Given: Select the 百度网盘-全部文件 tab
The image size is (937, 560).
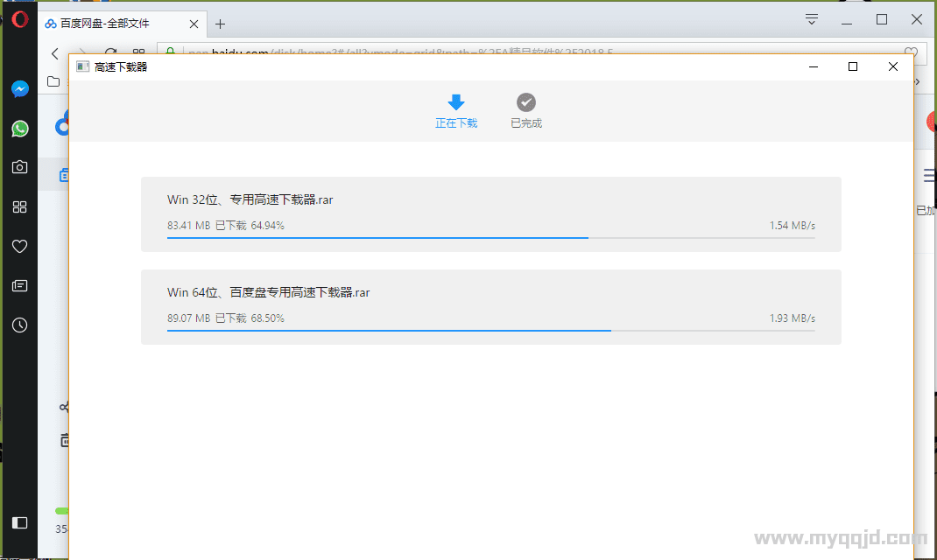Looking at the screenshot, I should (123, 24).
